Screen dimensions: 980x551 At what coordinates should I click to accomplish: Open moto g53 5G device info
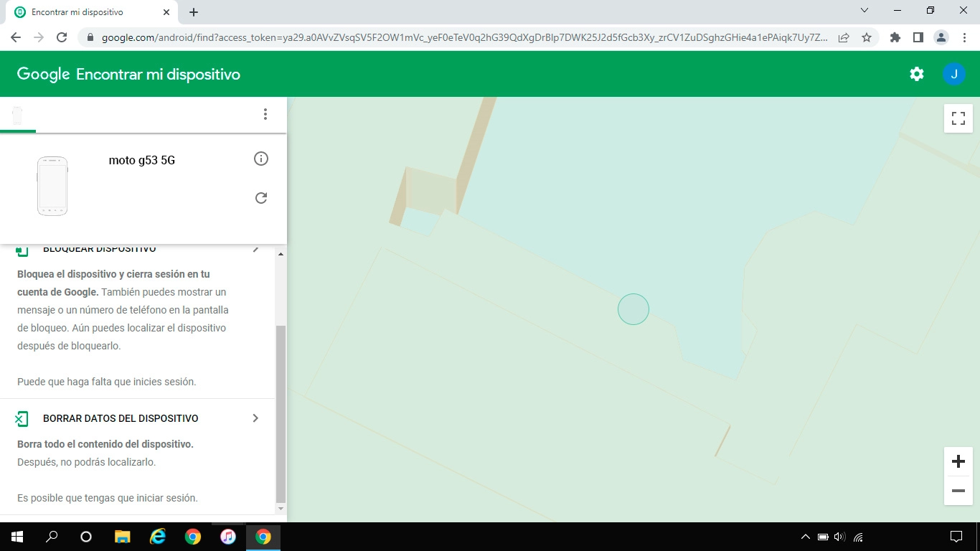260,159
